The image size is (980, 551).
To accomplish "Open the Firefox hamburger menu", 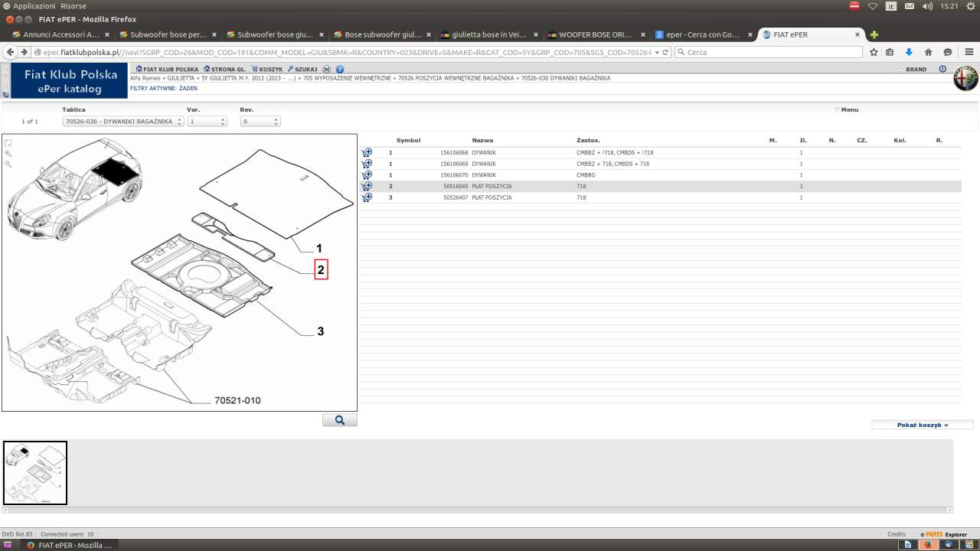I will [x=969, y=52].
